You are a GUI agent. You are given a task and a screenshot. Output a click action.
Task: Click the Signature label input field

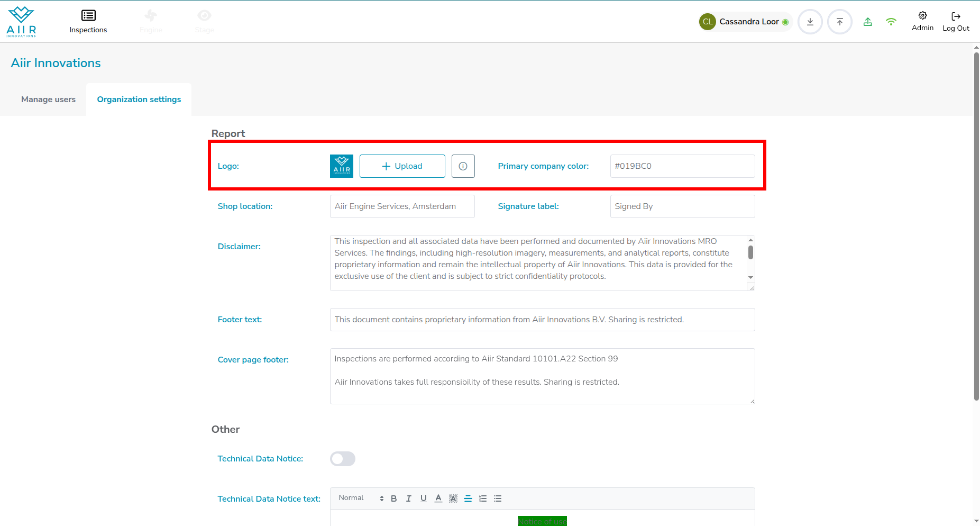[x=683, y=206]
